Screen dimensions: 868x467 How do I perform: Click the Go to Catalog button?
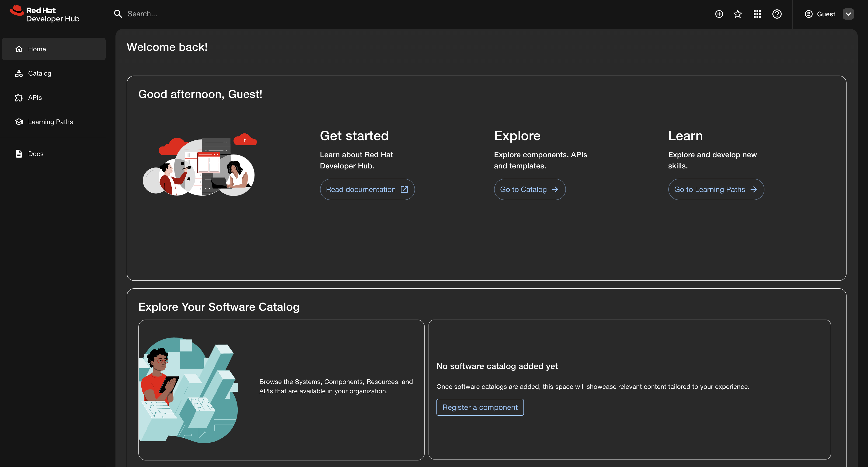tap(530, 189)
